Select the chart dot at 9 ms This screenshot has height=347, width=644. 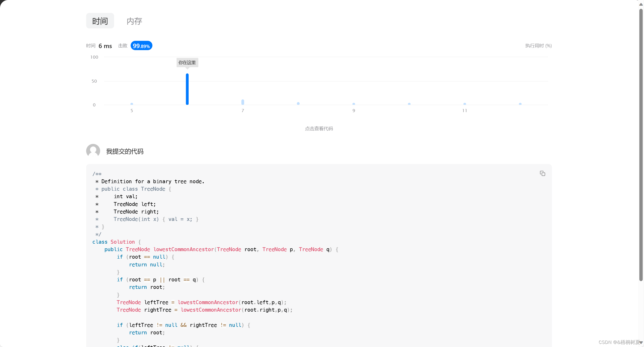(354, 104)
